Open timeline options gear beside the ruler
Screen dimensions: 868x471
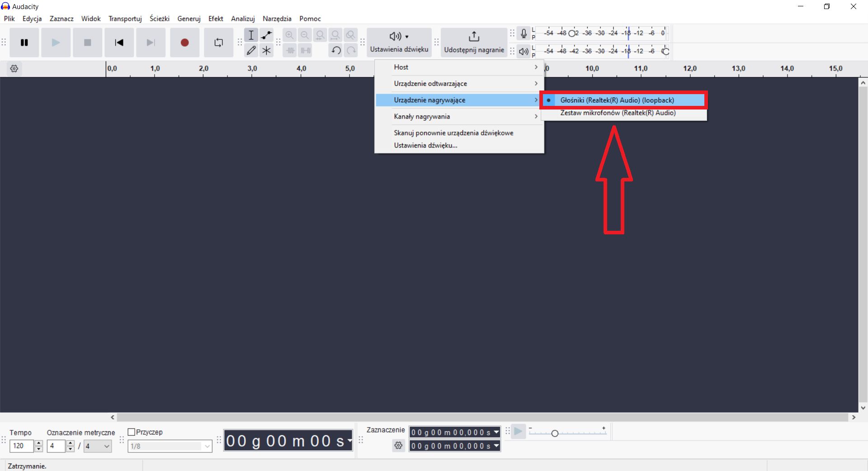pos(14,69)
